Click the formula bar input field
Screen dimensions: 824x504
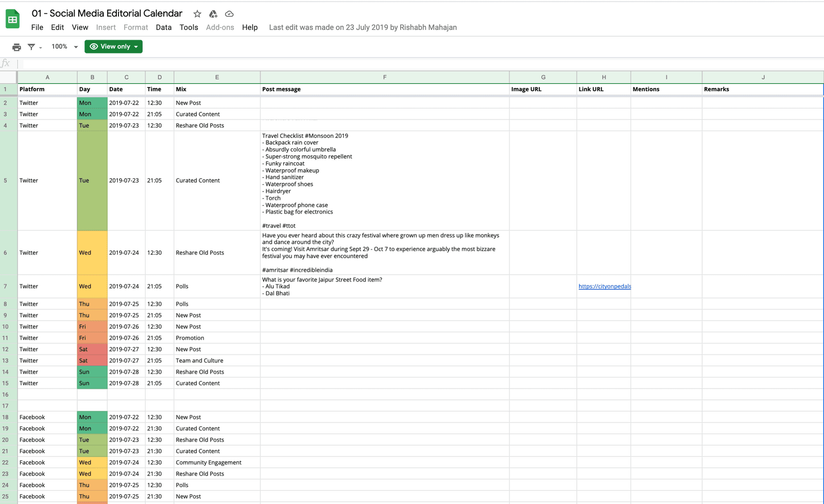coord(412,64)
